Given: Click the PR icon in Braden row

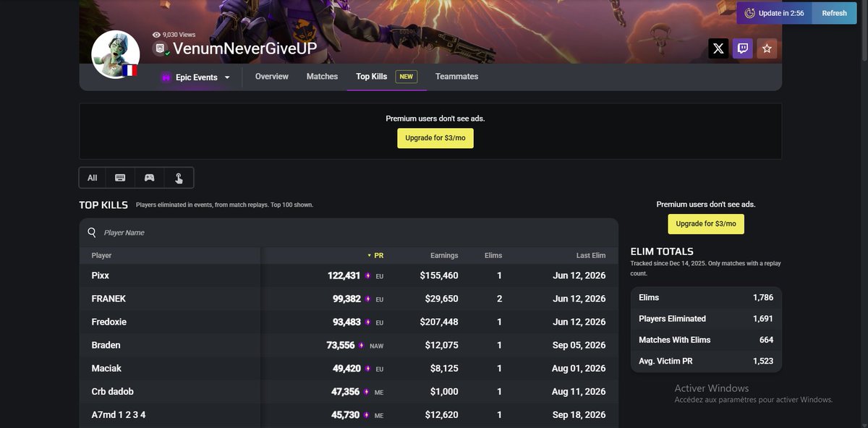Looking at the screenshot, I should (362, 346).
